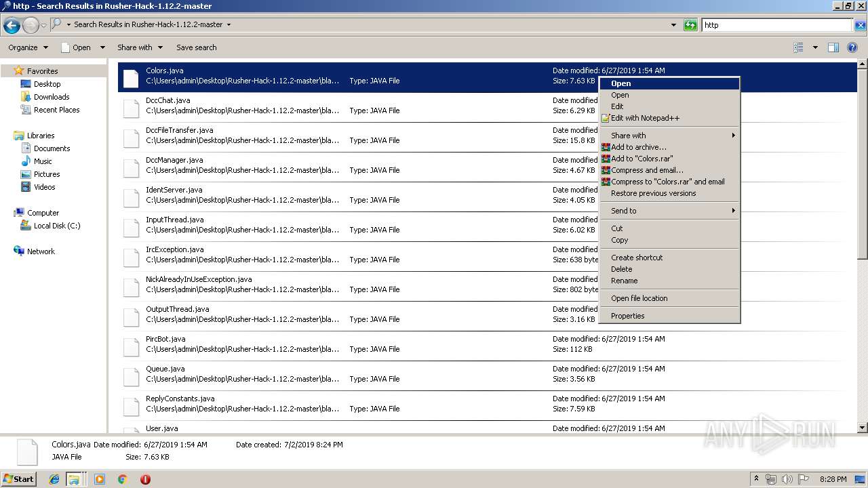Open the Share with toolbar dropdown
The image size is (868, 488).
tap(140, 47)
